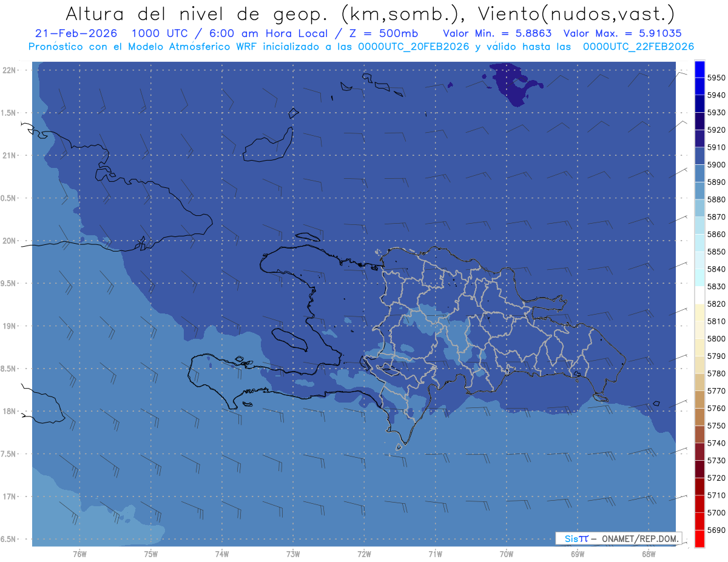The image size is (728, 562).
Task: Click the red legend band between 5690 and 5700
Action: coord(699,521)
